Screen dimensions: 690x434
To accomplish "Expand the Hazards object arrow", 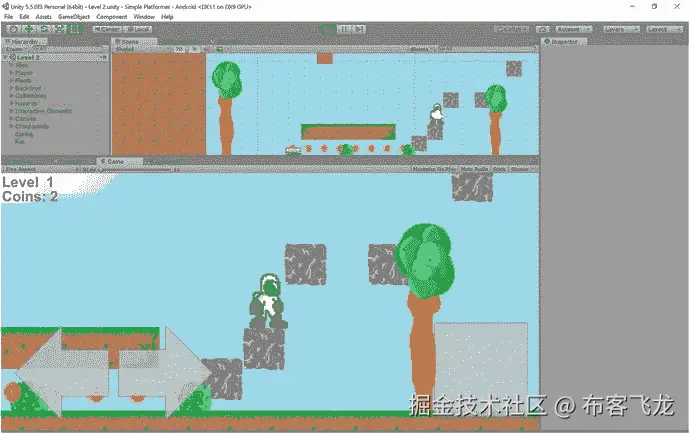I will (12, 103).
